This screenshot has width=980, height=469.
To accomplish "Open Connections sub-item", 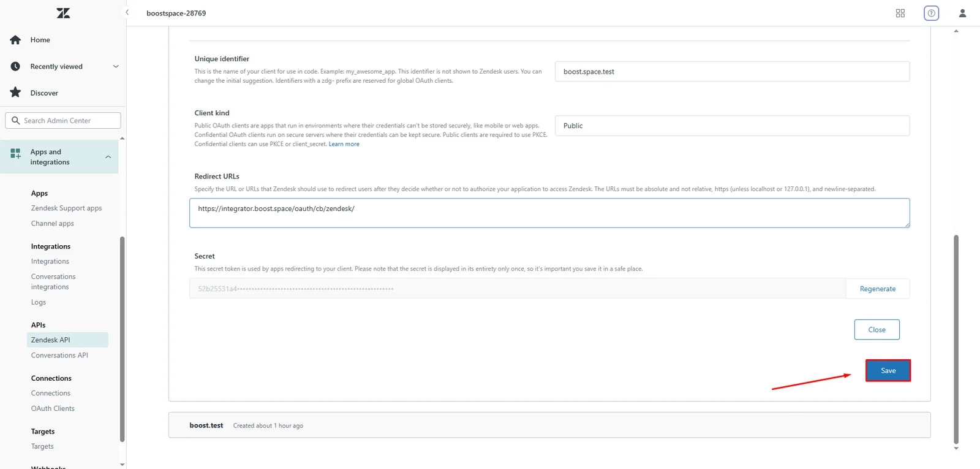I will point(51,394).
